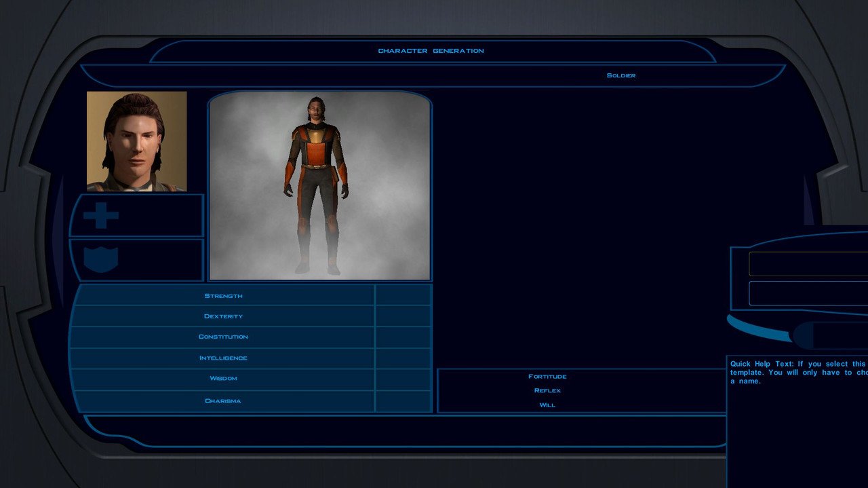This screenshot has width=868, height=488.
Task: Click the Quick Help Text description
Action: [x=799, y=373]
